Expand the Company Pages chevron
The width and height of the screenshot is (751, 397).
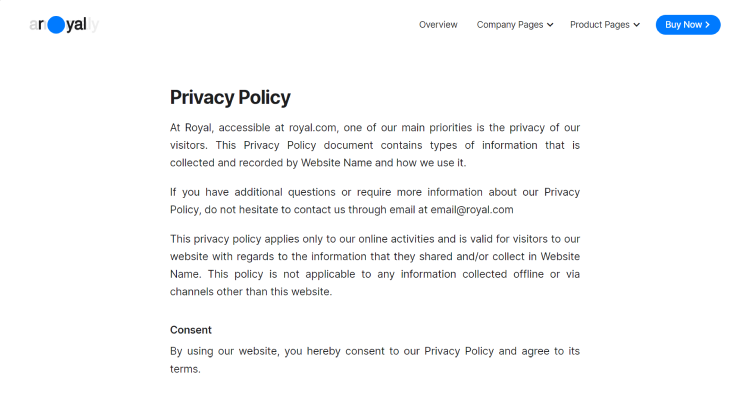[550, 25]
